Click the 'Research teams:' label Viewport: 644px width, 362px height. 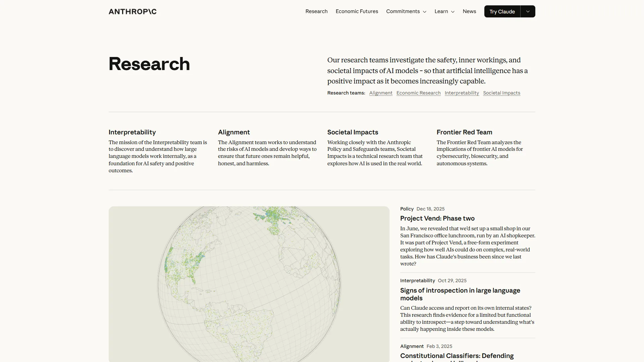pyautogui.click(x=346, y=93)
